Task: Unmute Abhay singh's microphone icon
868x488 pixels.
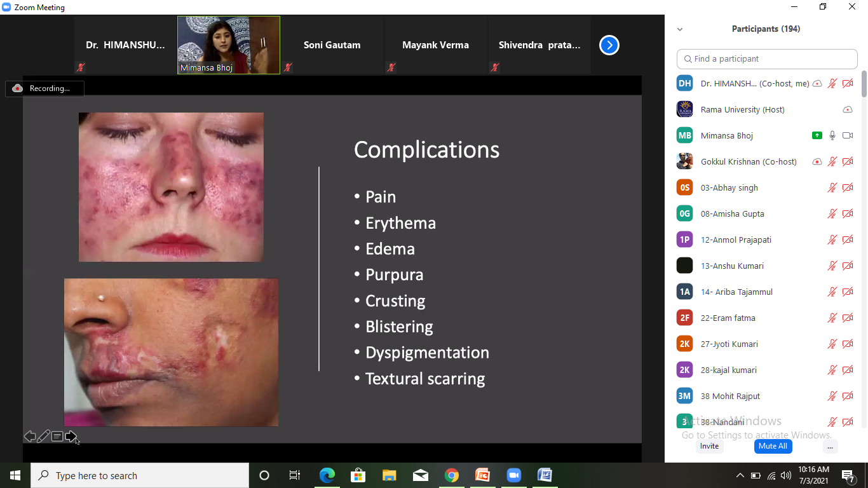Action: pos(832,187)
